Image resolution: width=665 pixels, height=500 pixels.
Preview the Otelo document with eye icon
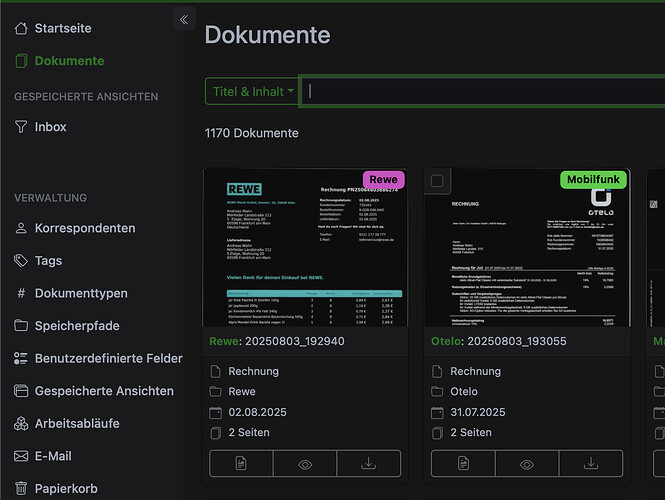pos(527,464)
